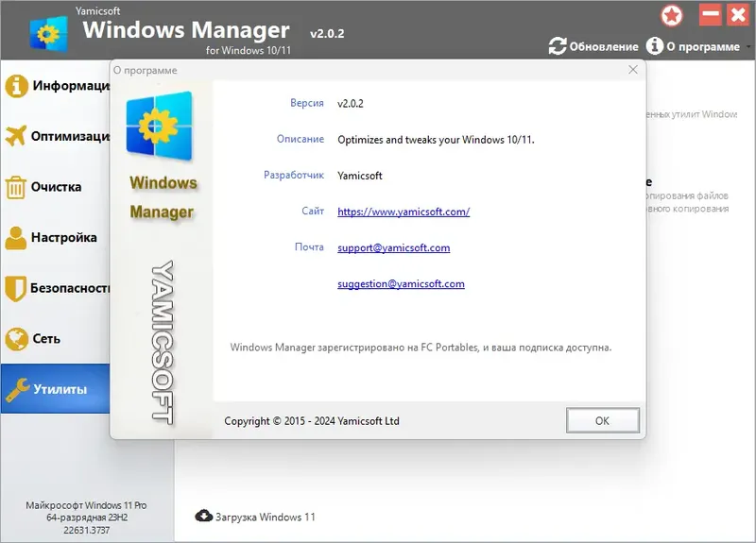Click the 64-разрядная 23H2 text
The height and width of the screenshot is (543, 756).
point(87,518)
